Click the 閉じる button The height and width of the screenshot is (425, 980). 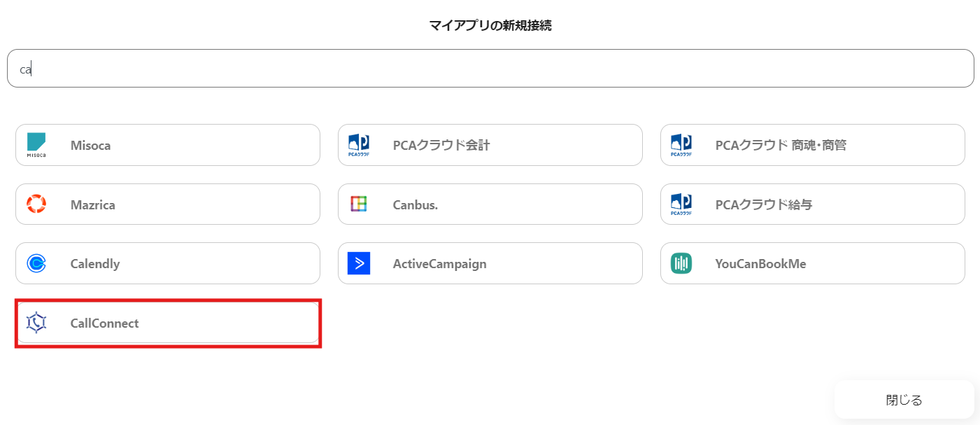tap(904, 400)
